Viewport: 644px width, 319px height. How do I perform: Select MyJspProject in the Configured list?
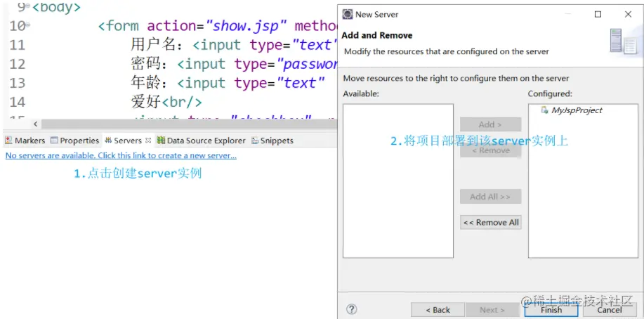click(x=577, y=110)
